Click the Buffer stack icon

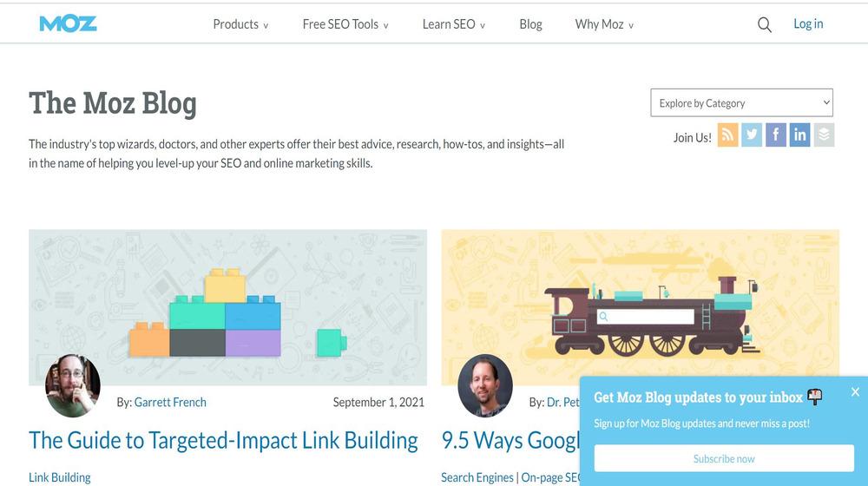click(824, 135)
